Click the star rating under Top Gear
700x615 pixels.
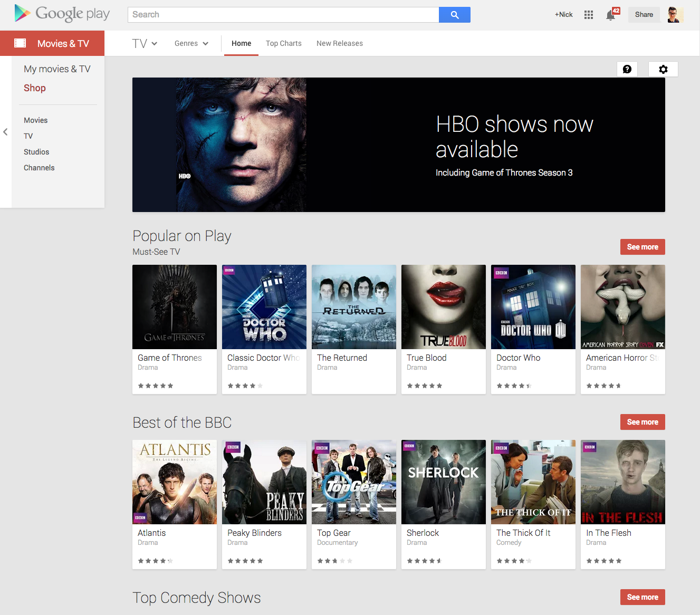click(335, 561)
